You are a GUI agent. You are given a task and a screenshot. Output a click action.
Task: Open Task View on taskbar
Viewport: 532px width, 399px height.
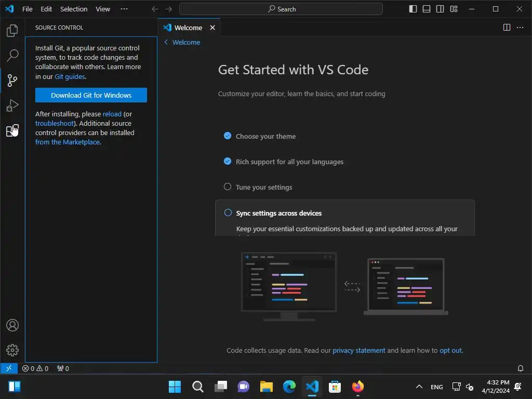pos(220,387)
